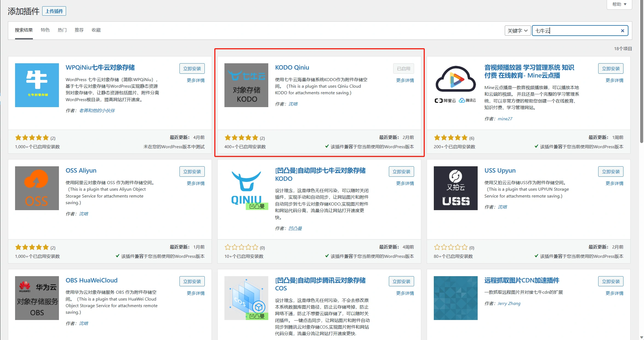Install the 凹凸曼 七牛云 KODO plugin
Viewport: 644px width, 340px height.
[401, 172]
